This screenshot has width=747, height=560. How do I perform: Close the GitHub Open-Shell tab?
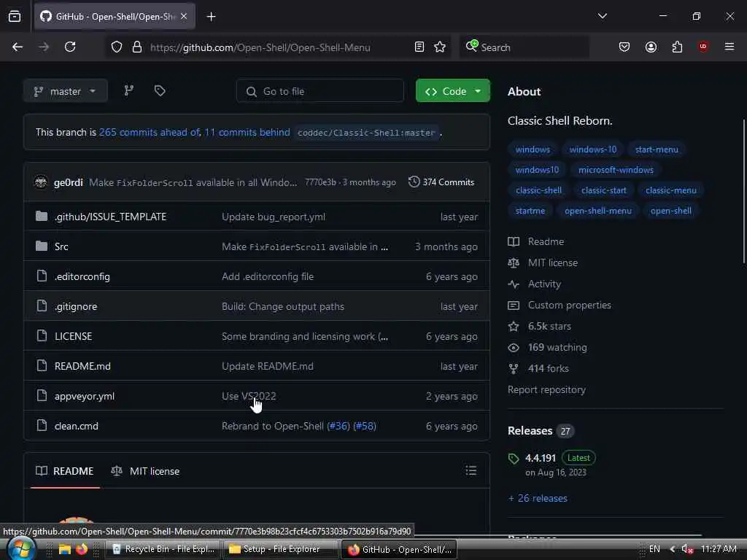pos(184,16)
